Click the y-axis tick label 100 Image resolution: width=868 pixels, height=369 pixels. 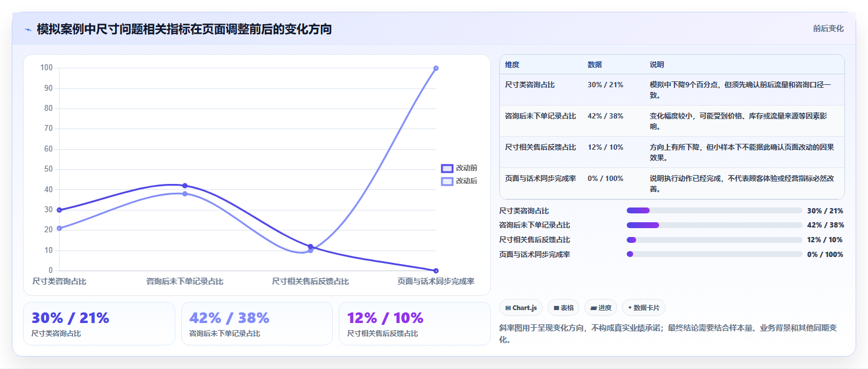click(47, 68)
